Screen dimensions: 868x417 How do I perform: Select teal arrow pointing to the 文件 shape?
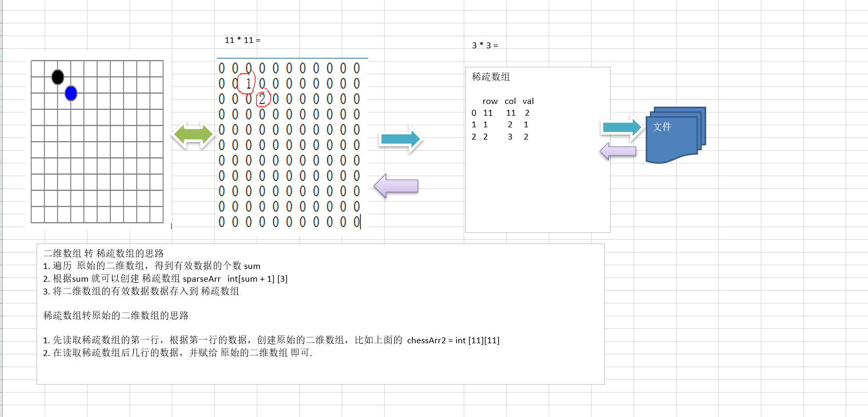point(622,127)
